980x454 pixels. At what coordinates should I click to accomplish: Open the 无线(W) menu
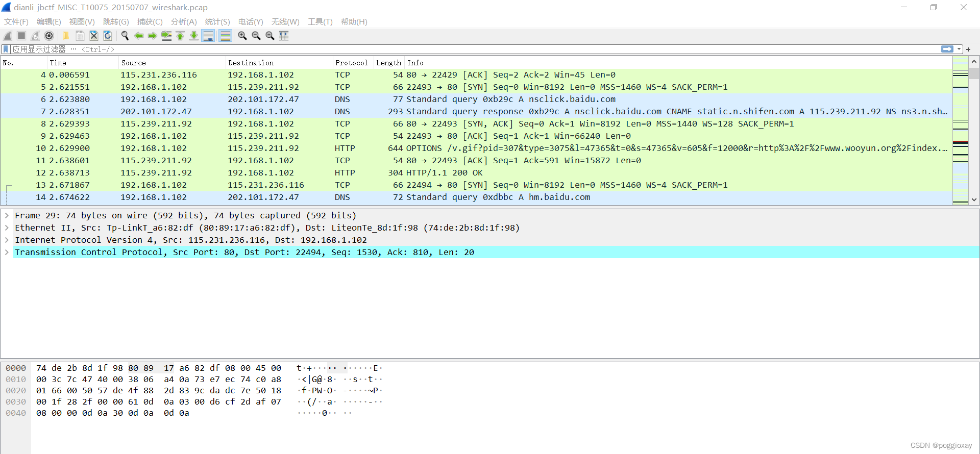(x=285, y=21)
